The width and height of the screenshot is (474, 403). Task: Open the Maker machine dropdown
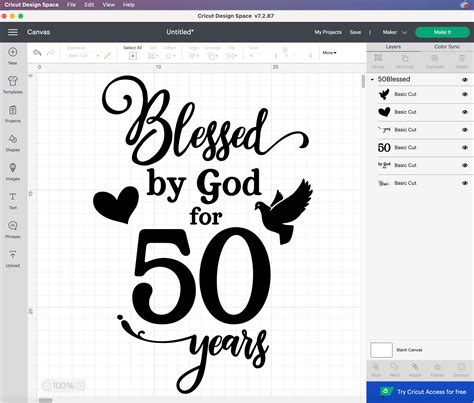coord(395,32)
